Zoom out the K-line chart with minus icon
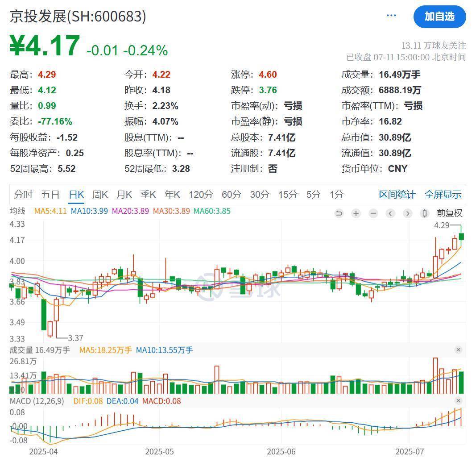 click(x=373, y=213)
